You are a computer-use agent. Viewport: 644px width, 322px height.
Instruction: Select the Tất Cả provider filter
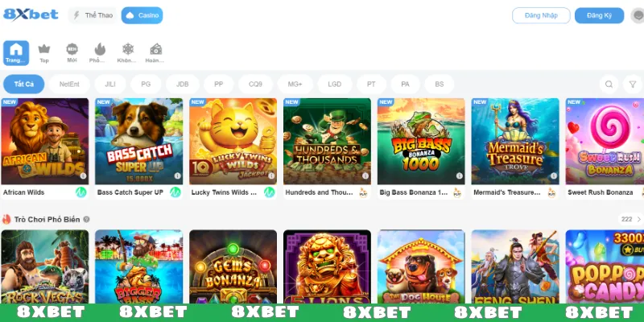point(24,85)
